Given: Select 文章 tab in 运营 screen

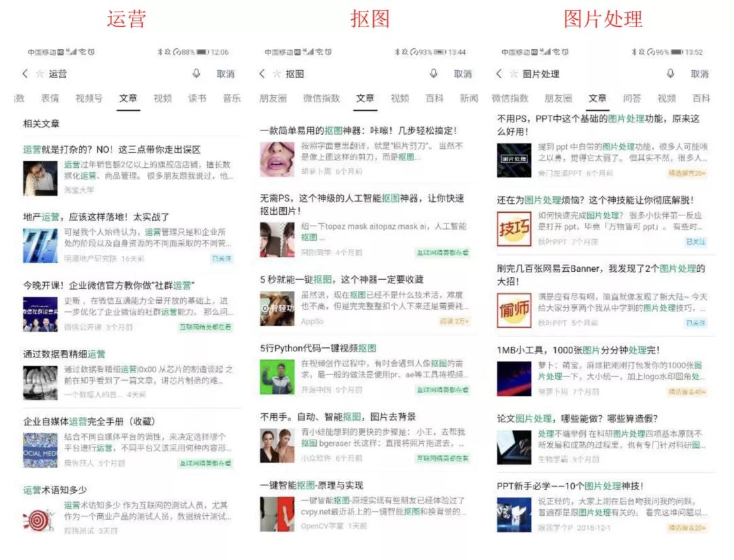Looking at the screenshot, I should tap(128, 99).
